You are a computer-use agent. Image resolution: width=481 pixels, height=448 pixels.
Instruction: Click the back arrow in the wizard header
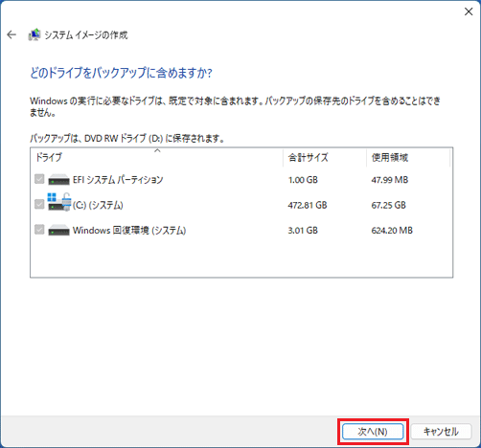11,34
